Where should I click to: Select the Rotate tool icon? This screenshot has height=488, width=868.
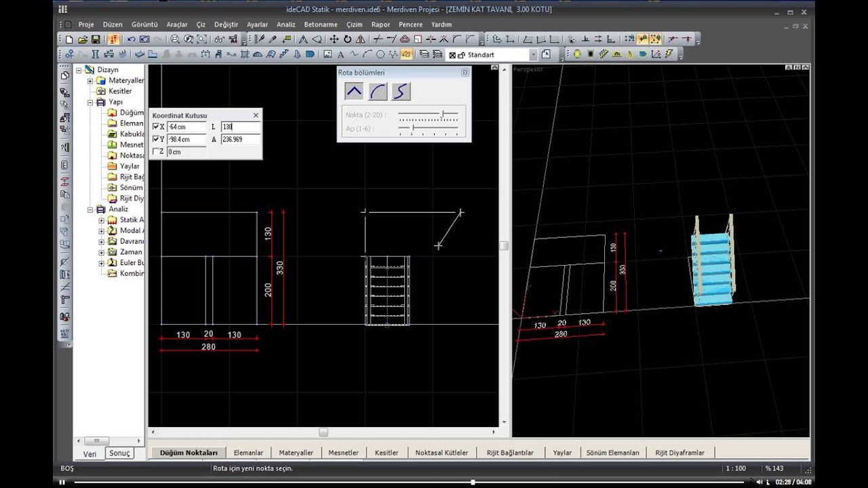(x=348, y=39)
